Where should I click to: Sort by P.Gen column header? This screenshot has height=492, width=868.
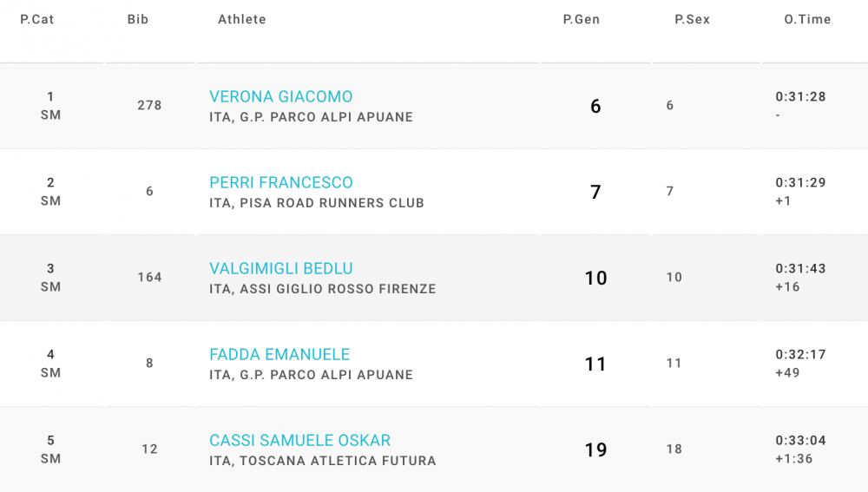pos(582,19)
